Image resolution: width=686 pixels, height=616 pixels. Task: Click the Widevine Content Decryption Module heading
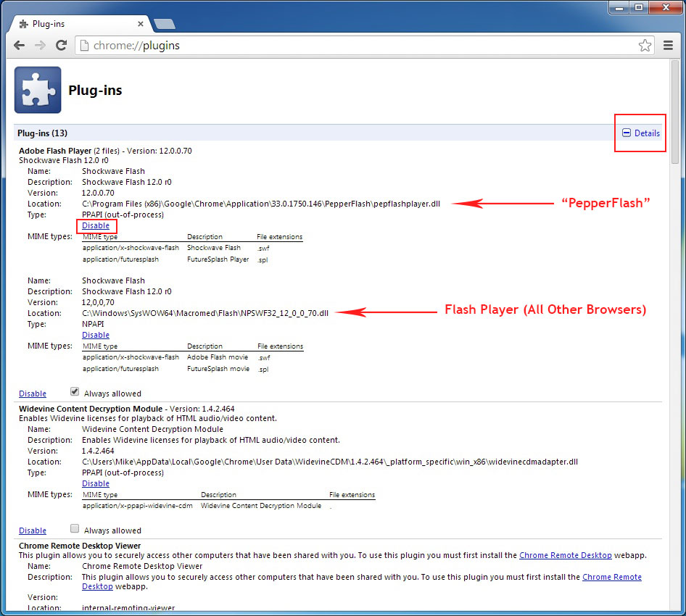(91, 409)
